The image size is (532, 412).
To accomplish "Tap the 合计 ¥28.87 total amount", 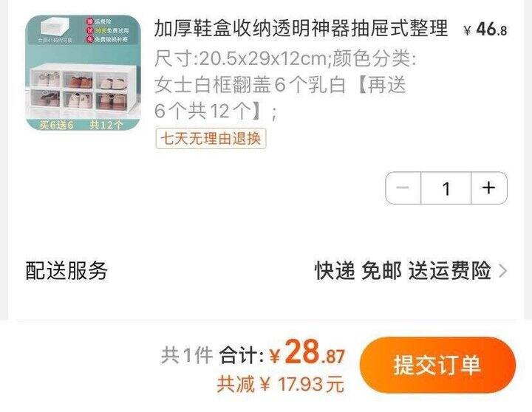I will point(282,354).
